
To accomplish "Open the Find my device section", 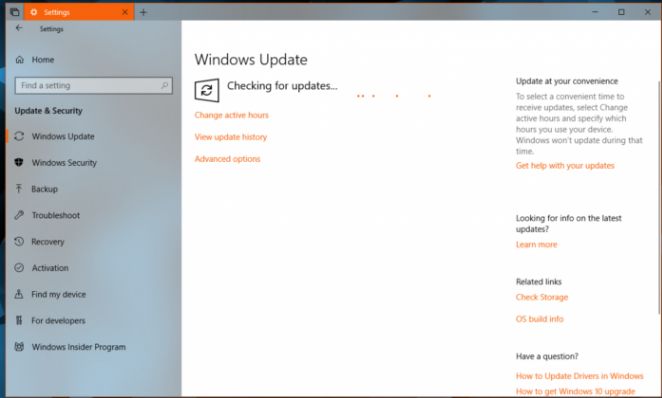I will tap(58, 294).
